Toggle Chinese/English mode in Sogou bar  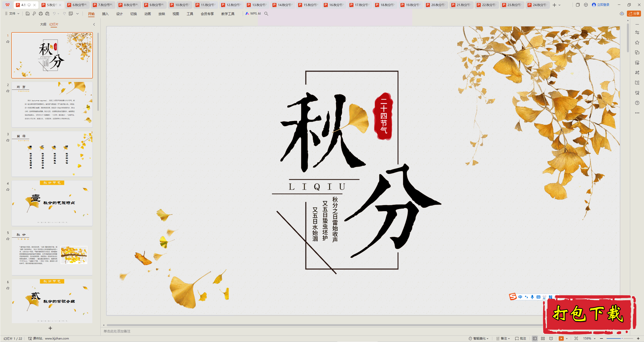520,297
